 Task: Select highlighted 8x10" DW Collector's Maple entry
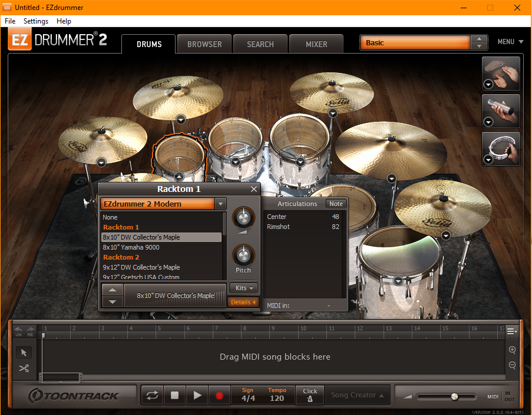click(161, 237)
